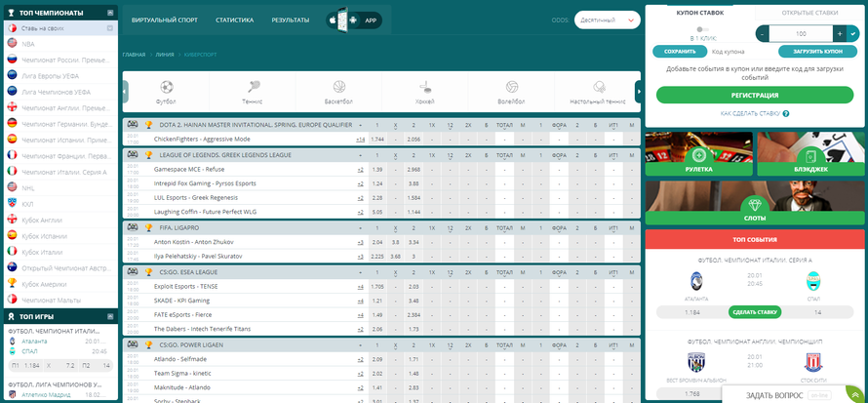The width and height of the screenshot is (868, 403).
Task: Click Сделать ставку on Atalanta match
Action: point(755,312)
